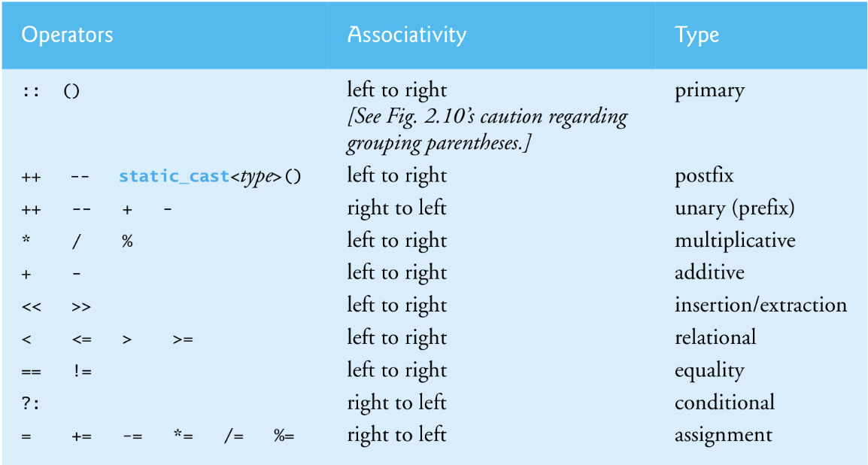This screenshot has width=868, height=465.
Task: Click the word primary in Type column
Action: (x=709, y=91)
